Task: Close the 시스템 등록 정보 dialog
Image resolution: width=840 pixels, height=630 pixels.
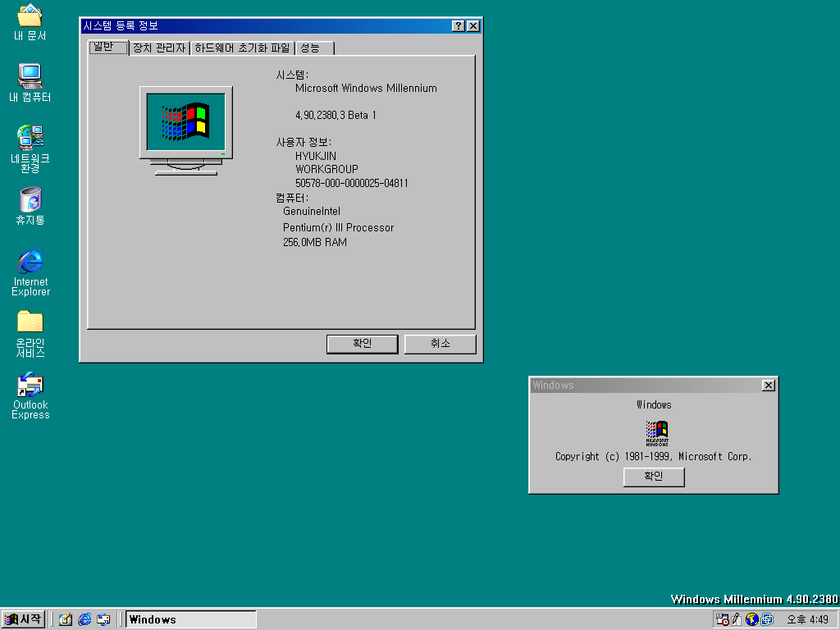Action: [473, 25]
